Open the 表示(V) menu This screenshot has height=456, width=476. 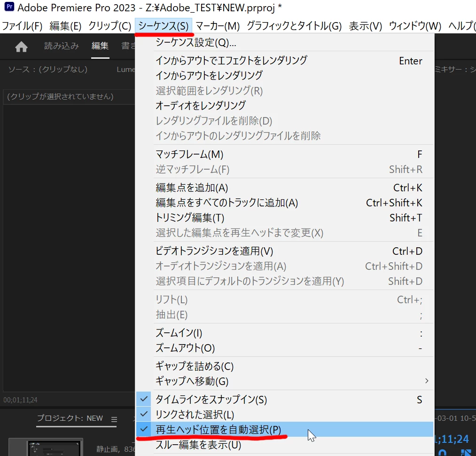[x=366, y=26]
